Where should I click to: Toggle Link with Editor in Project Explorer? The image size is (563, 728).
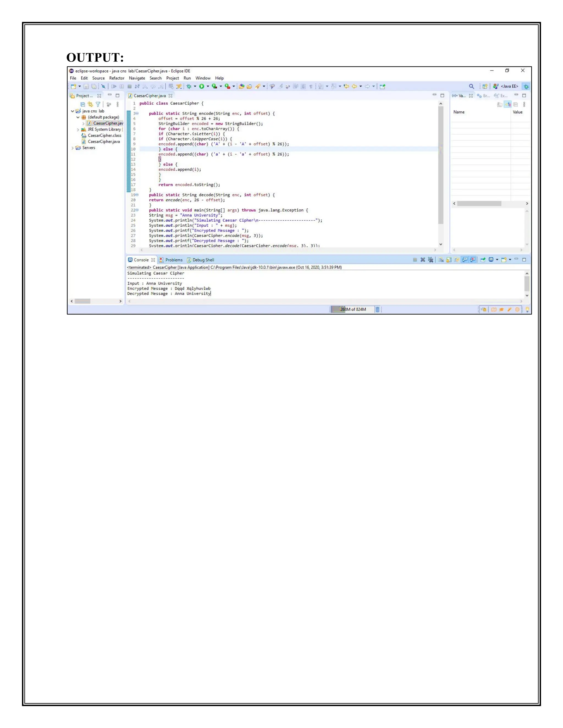pos(90,104)
